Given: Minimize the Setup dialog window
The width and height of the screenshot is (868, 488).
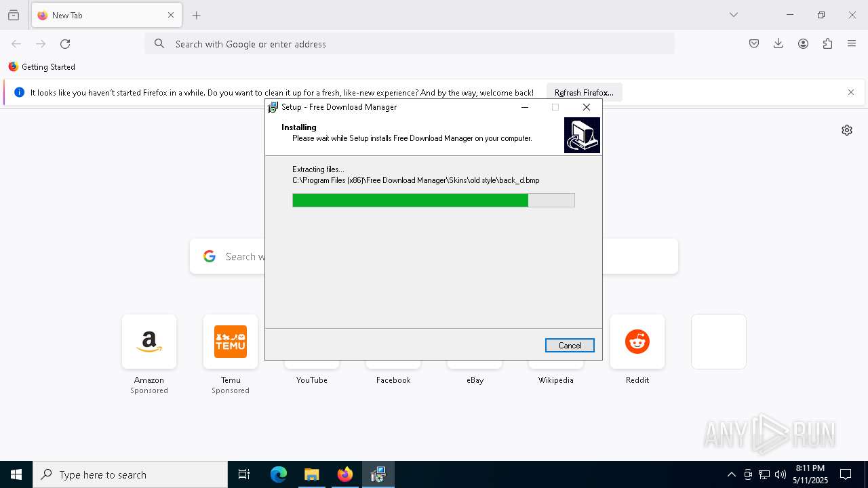Looking at the screenshot, I should (525, 107).
